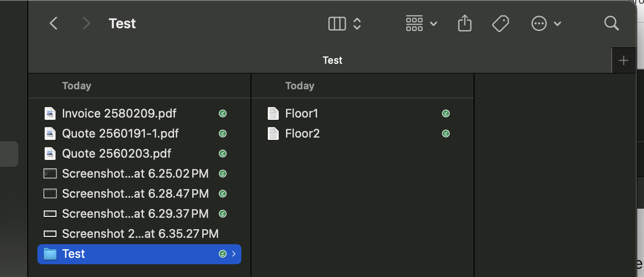This screenshot has width=644, height=277.
Task: Click the back navigation arrow
Action: coord(54,23)
